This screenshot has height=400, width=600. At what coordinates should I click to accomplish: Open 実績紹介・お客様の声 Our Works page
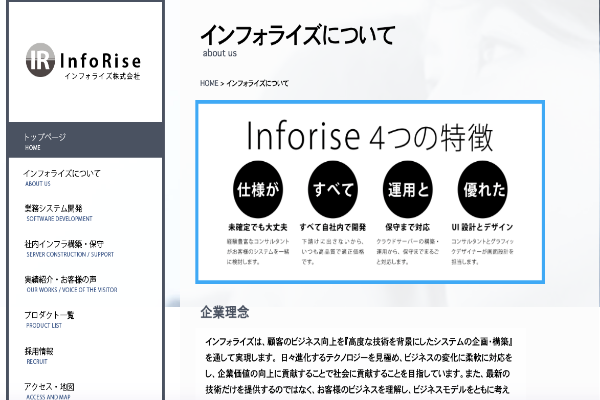point(70,284)
